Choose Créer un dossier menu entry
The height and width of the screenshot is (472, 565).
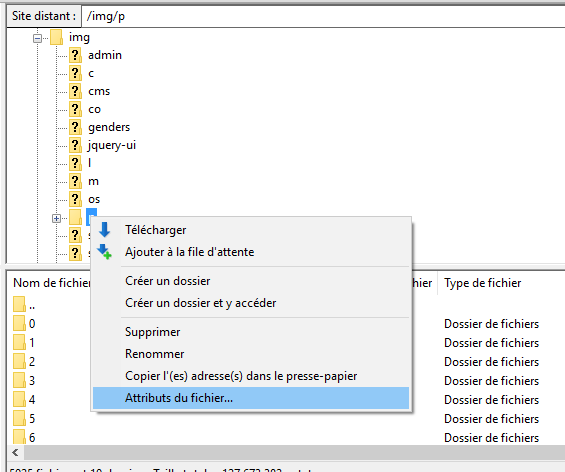(251, 281)
